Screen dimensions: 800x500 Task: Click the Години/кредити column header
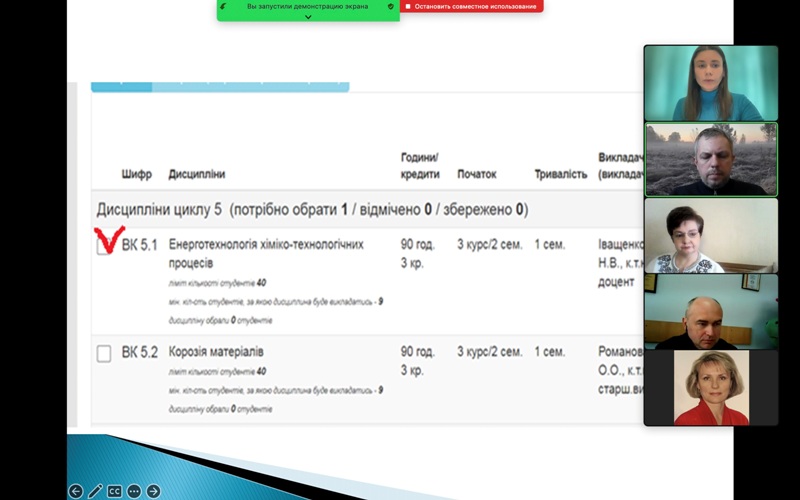[x=420, y=166]
